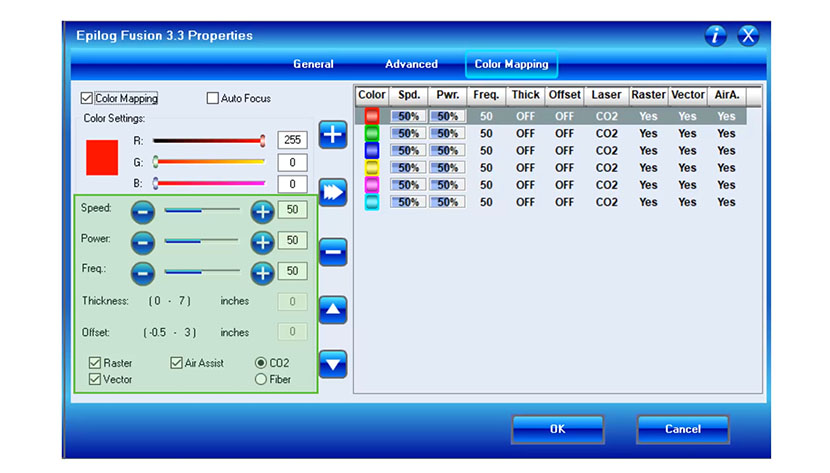This screenshot has height=473, width=830.
Task: Click the red R color slider
Action: click(x=208, y=141)
